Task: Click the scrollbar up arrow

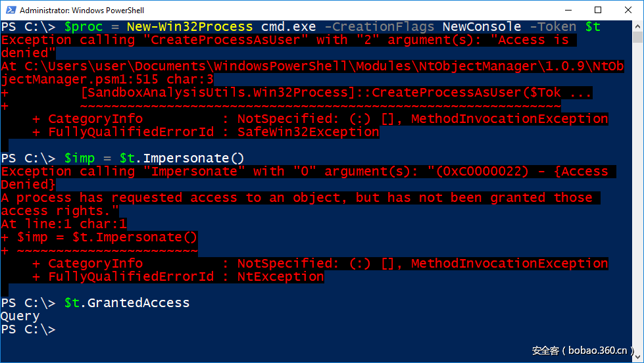Action: [x=638, y=26]
